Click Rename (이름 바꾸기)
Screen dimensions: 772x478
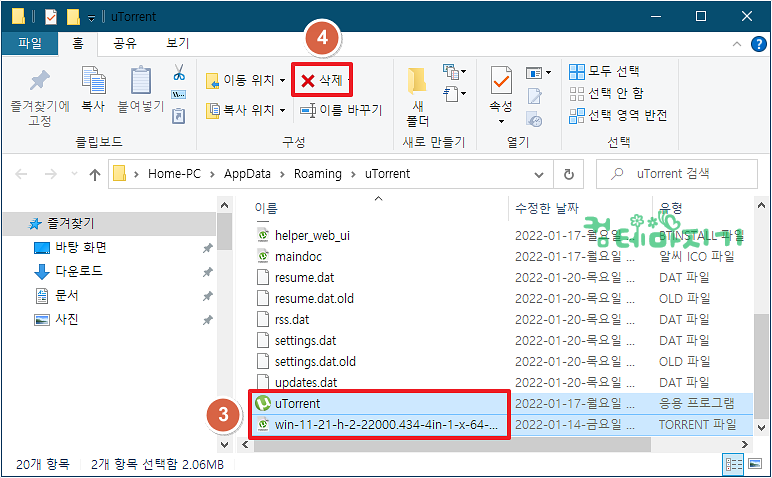[x=341, y=110]
